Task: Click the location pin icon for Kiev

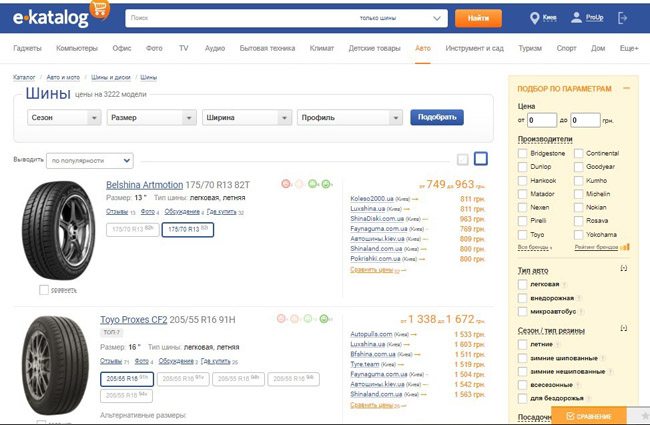Action: tap(534, 18)
